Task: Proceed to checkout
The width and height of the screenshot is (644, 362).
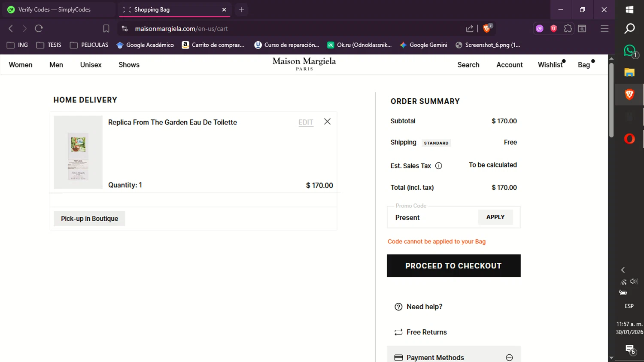Action: point(453,266)
